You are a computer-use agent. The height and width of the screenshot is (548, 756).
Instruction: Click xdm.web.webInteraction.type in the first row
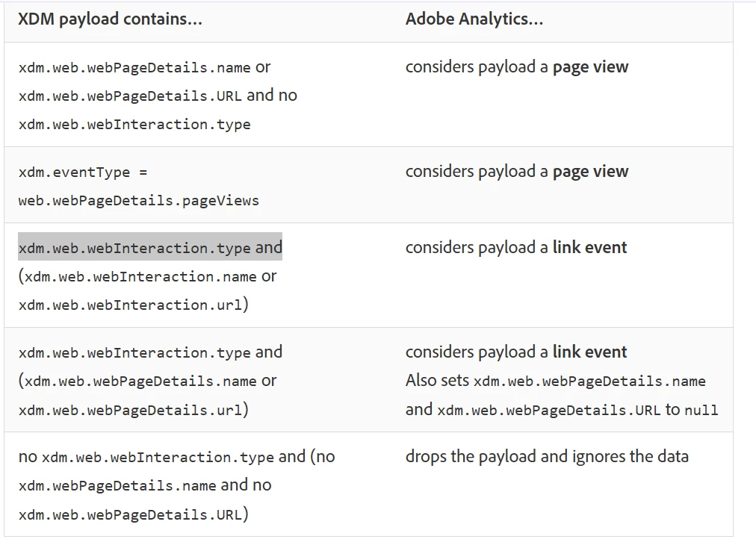click(x=134, y=125)
